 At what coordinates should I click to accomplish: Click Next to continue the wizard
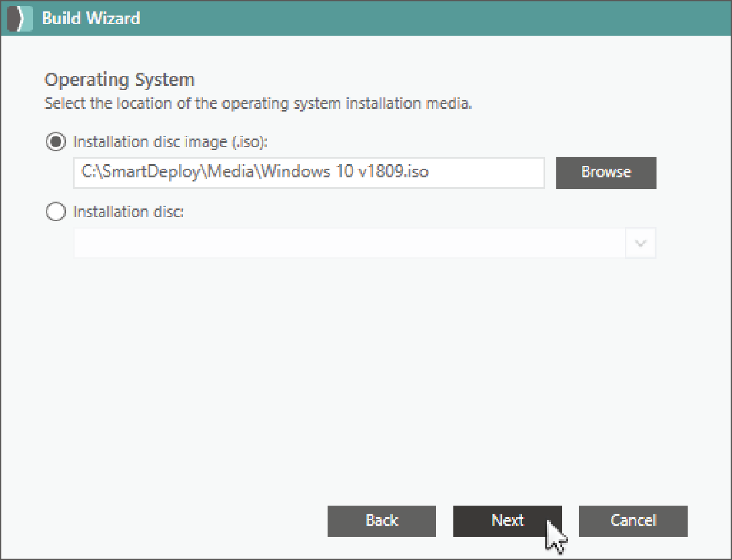click(x=507, y=521)
